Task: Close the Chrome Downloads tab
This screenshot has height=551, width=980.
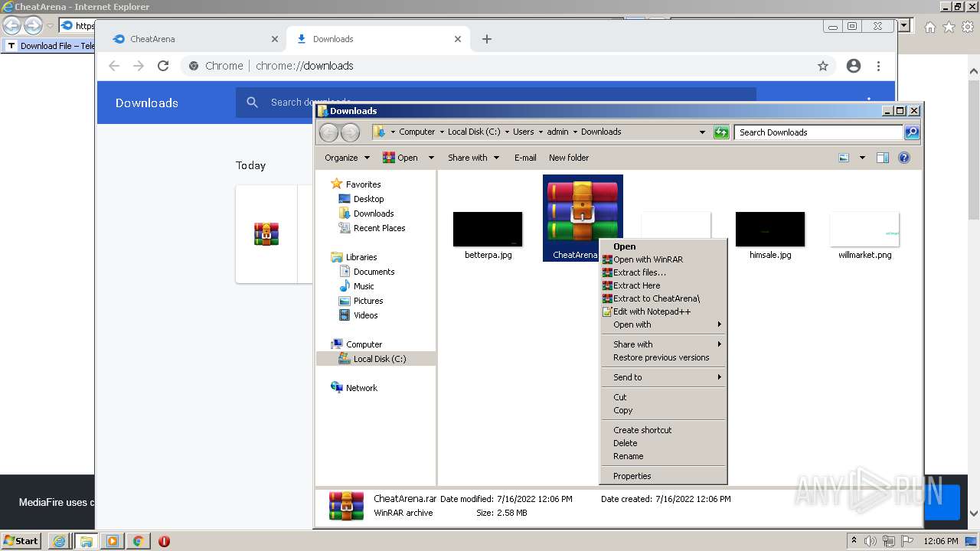Action: 458,39
